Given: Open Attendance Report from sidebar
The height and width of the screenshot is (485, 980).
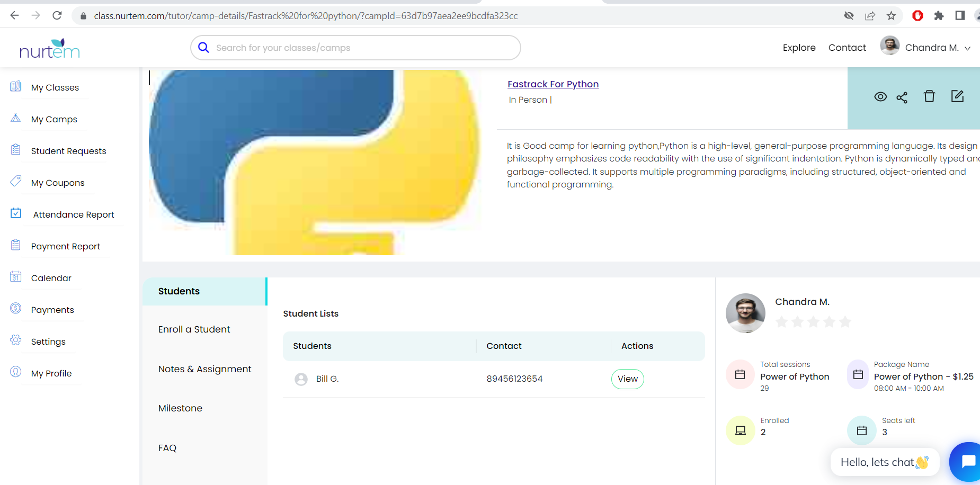Looking at the screenshot, I should point(73,214).
